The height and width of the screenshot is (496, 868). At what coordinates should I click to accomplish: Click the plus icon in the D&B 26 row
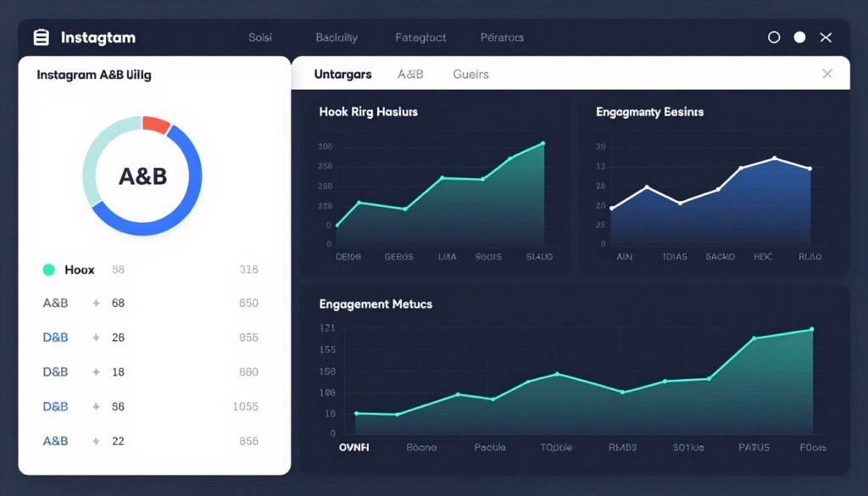coord(96,337)
